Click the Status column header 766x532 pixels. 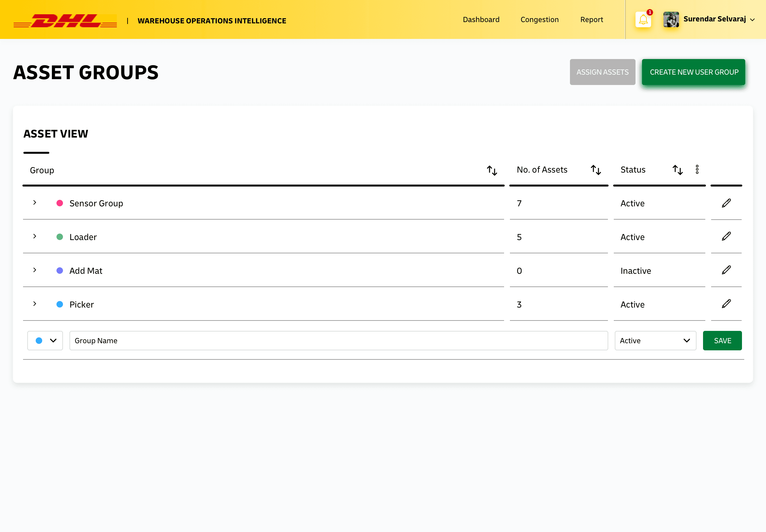coord(633,170)
